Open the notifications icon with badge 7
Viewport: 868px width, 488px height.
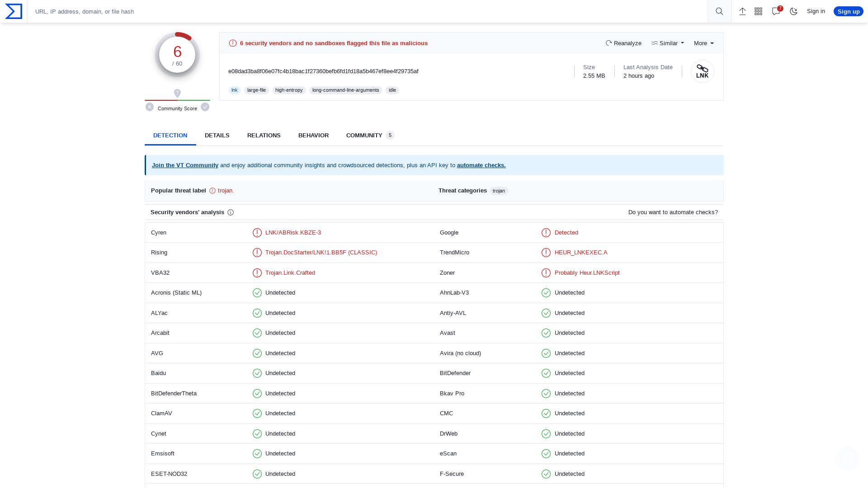coord(777,11)
